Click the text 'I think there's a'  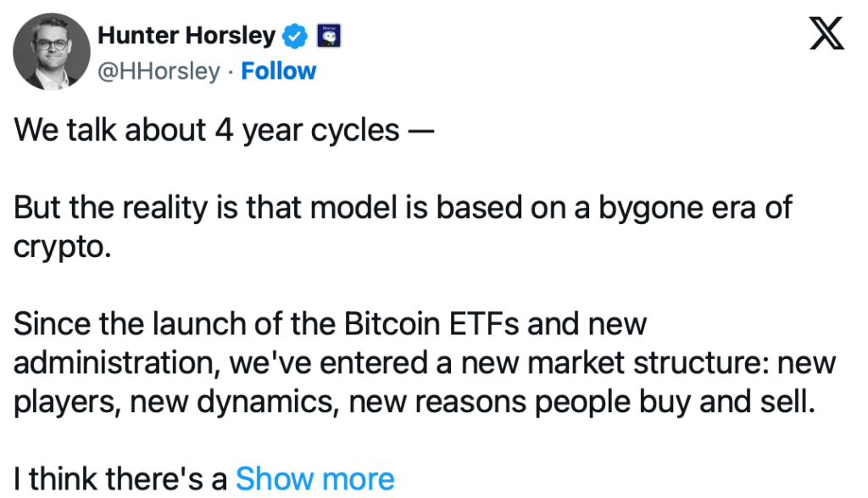coord(120,479)
